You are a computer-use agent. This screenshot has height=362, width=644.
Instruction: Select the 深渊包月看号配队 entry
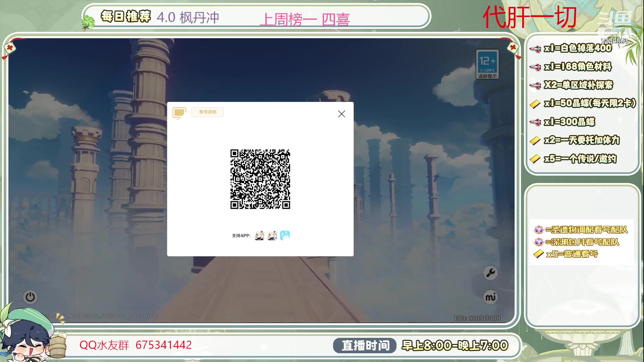pyautogui.click(x=582, y=242)
